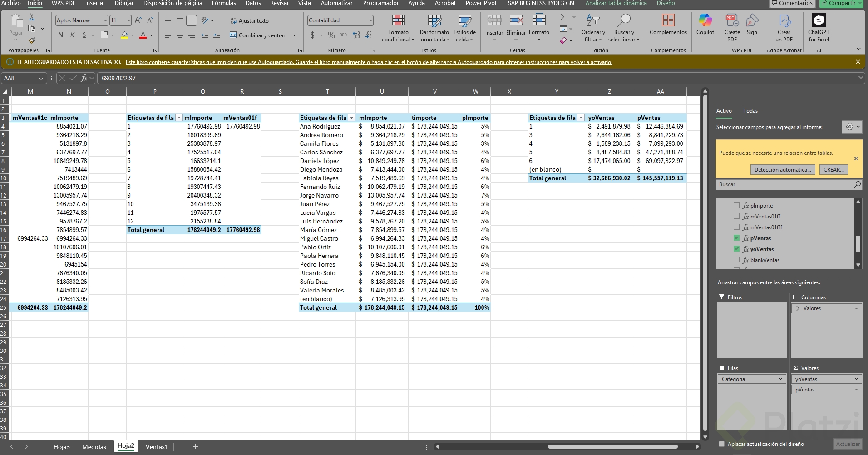
Task: Toggle bold with the N button
Action: coord(60,35)
